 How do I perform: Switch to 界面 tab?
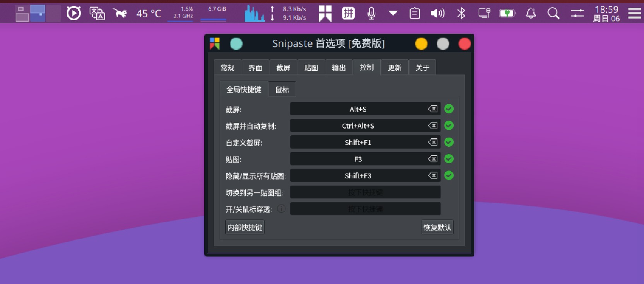255,68
